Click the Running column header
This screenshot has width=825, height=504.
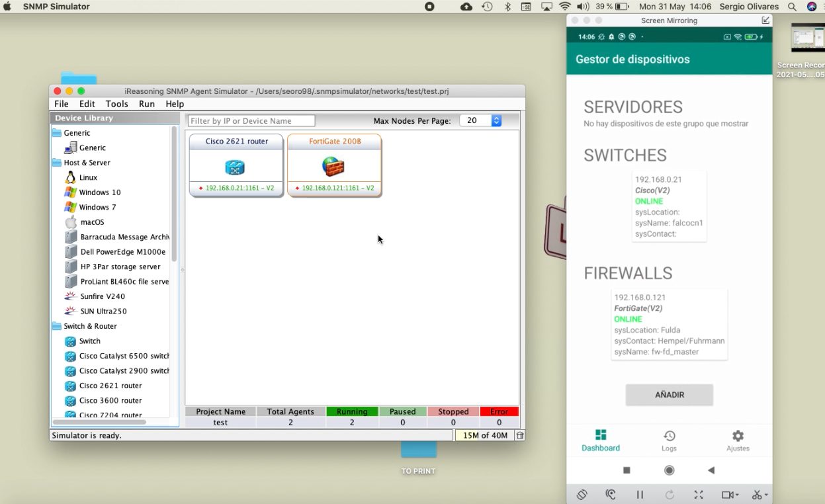coord(352,411)
